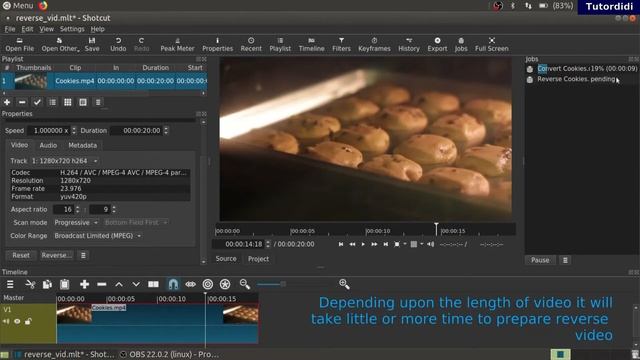Screen dimensions: 640x360
Task: Open the player grid display options
Action: pyautogui.click(x=414, y=244)
